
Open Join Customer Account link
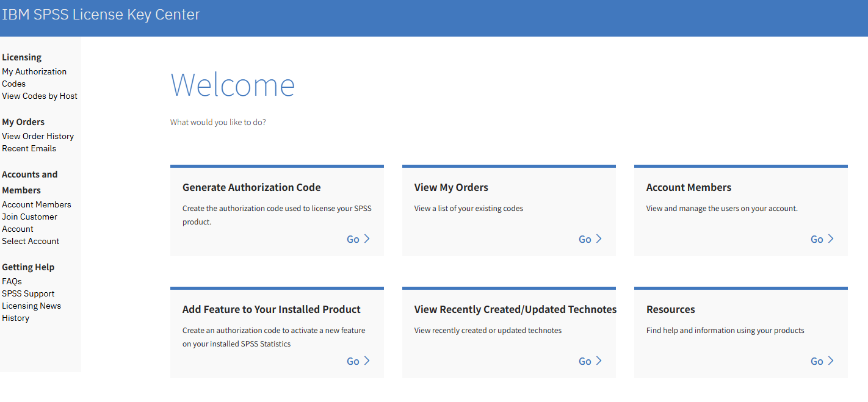pyautogui.click(x=29, y=223)
